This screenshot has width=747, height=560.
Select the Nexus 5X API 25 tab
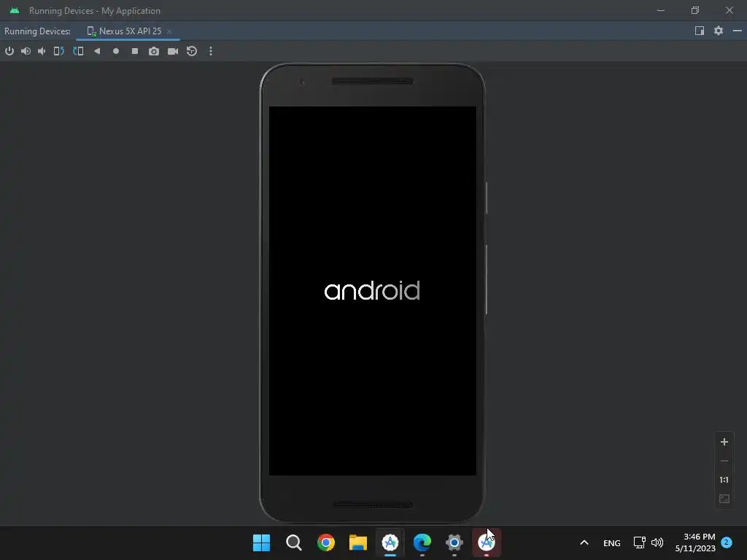tap(124, 31)
